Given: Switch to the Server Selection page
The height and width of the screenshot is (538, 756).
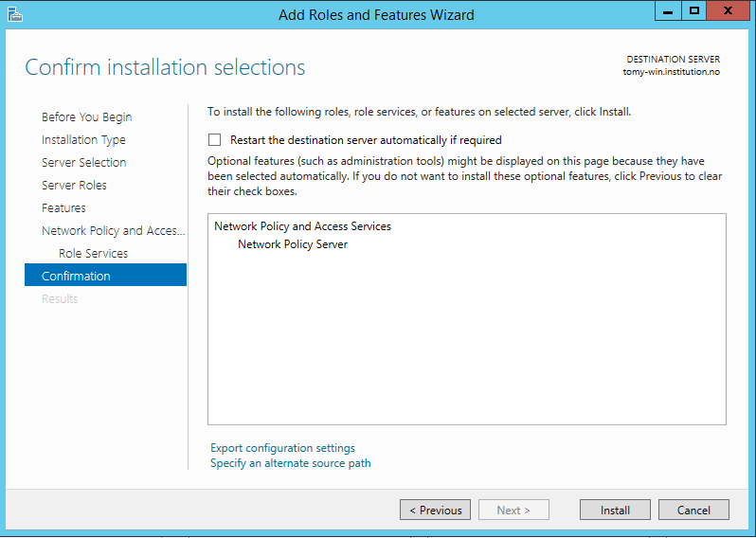Looking at the screenshot, I should pos(83,163).
